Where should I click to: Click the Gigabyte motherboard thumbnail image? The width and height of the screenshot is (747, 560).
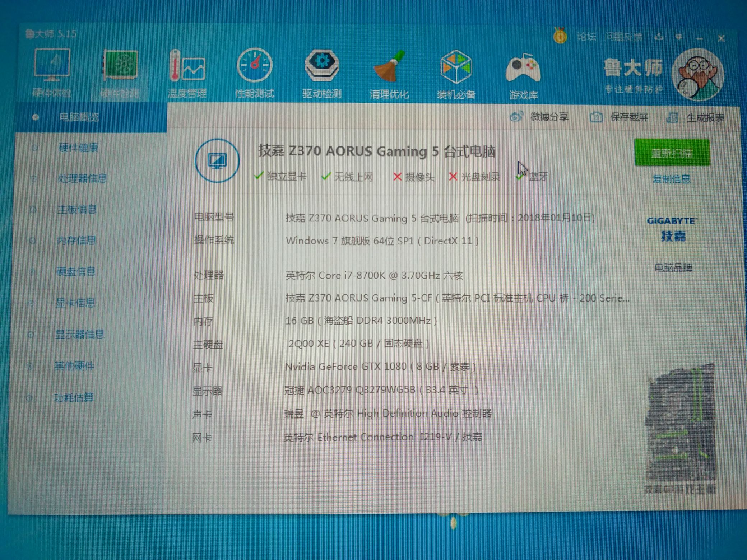pos(680,423)
